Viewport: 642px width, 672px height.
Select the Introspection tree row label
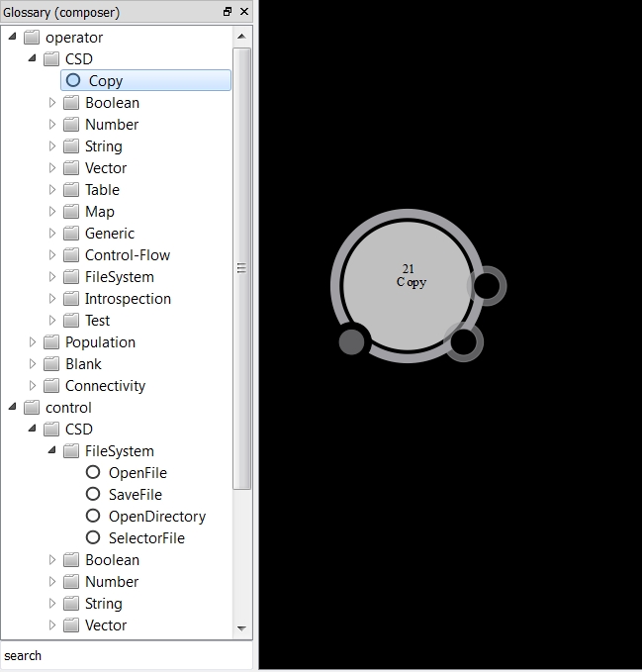coord(128,299)
